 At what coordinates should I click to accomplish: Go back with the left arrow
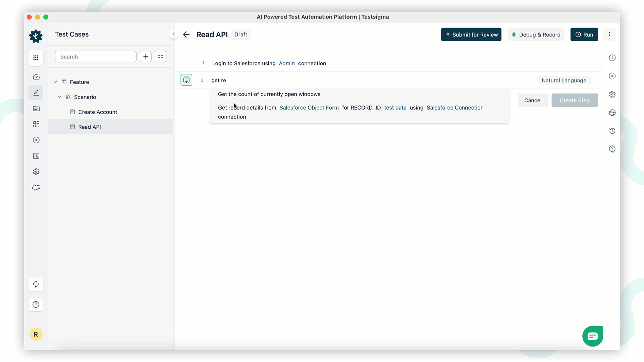click(x=186, y=35)
